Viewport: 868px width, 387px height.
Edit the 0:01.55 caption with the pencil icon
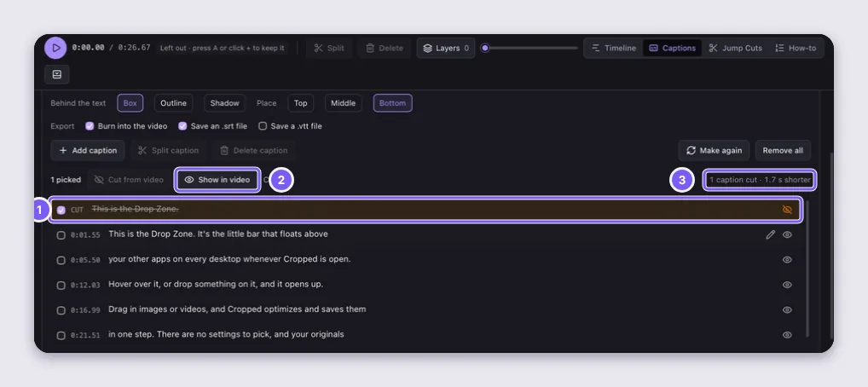(770, 234)
